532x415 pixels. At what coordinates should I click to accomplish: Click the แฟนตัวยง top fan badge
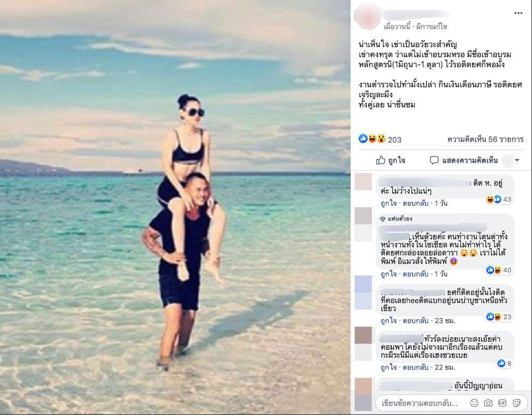(396, 219)
